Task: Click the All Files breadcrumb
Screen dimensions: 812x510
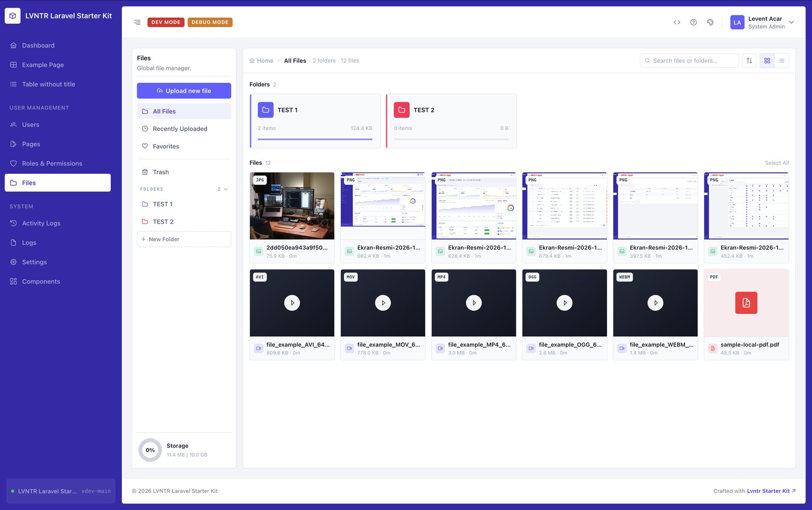Action: coord(295,61)
